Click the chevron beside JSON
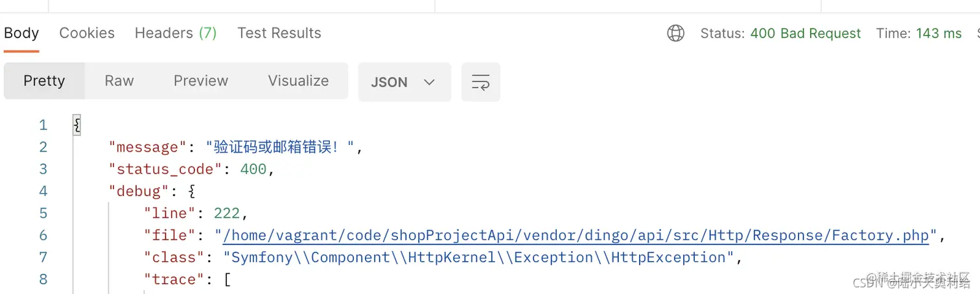 tap(429, 82)
